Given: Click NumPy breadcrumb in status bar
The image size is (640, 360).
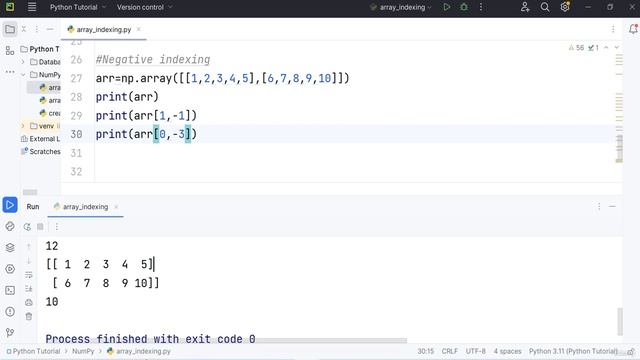Looking at the screenshot, I should click(x=83, y=351).
